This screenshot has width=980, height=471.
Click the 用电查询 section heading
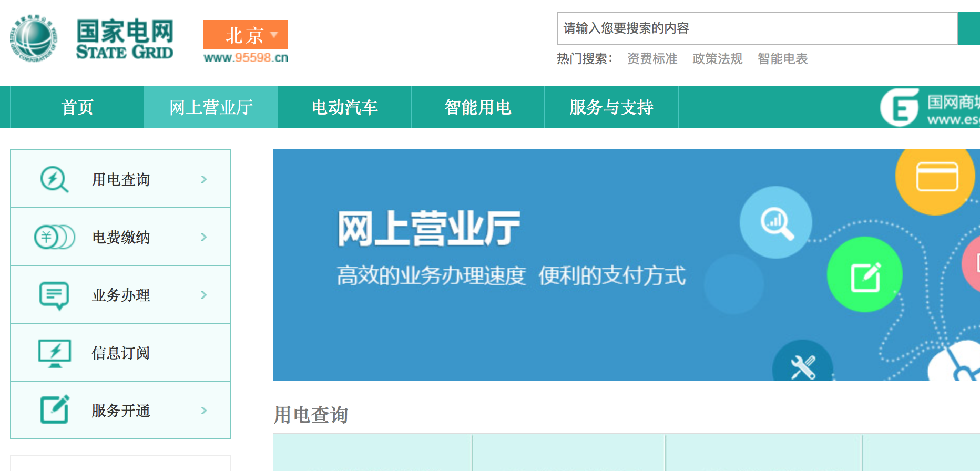(311, 415)
